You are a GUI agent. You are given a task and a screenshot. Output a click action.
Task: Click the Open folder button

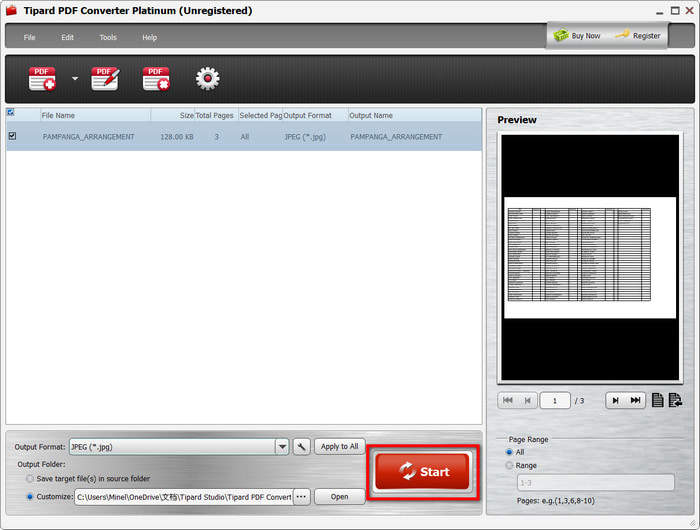point(339,497)
